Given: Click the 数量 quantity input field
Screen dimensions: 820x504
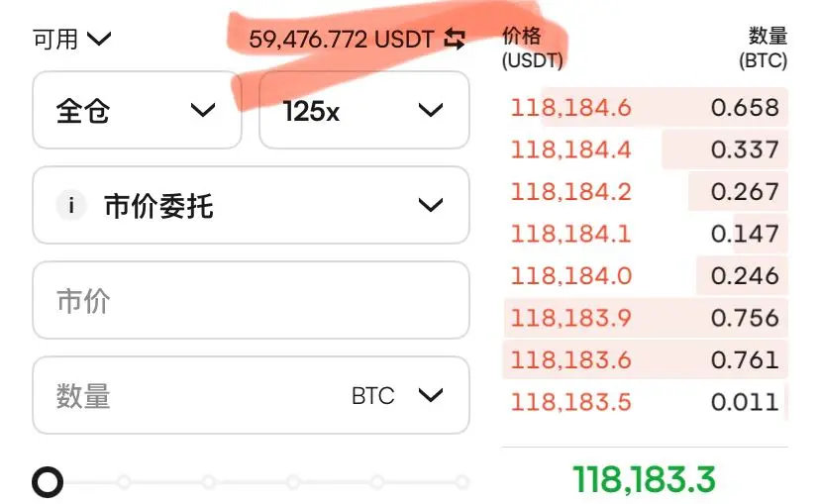Looking at the screenshot, I should tap(251, 395).
